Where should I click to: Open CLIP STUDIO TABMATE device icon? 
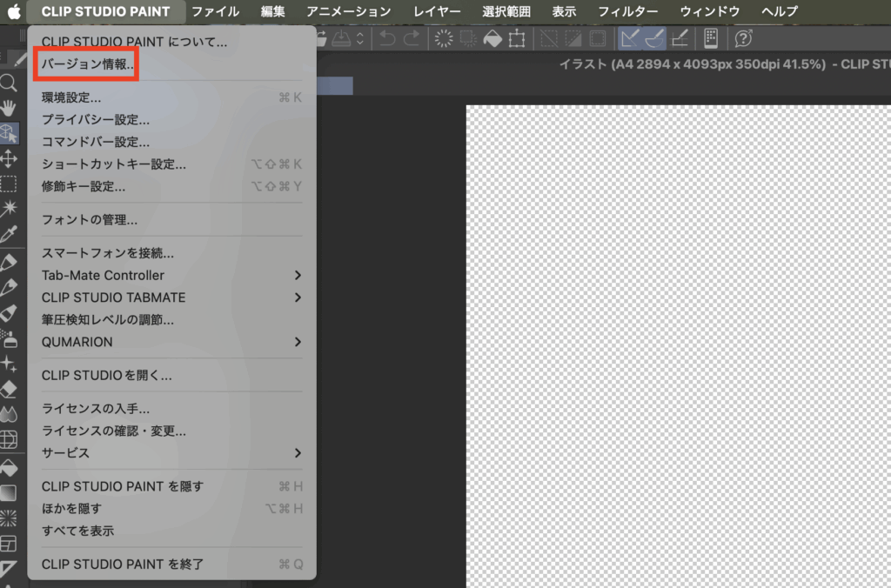(x=711, y=38)
